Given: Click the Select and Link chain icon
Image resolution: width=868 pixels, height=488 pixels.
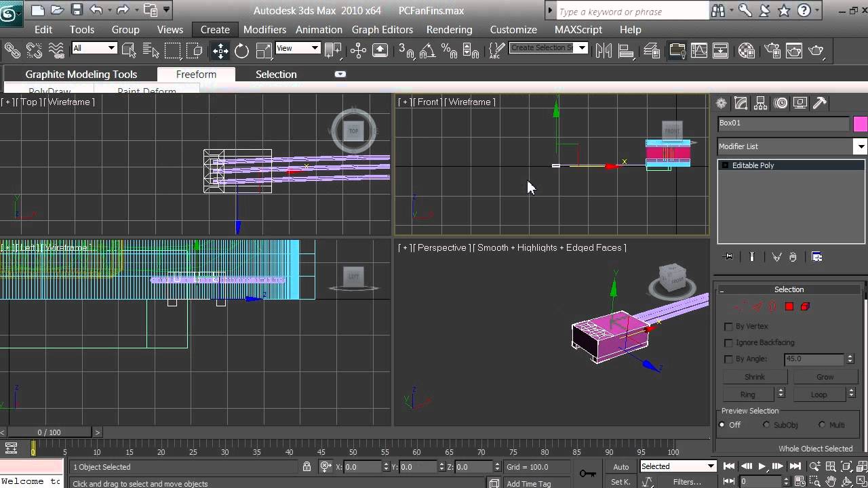Looking at the screenshot, I should coord(13,50).
